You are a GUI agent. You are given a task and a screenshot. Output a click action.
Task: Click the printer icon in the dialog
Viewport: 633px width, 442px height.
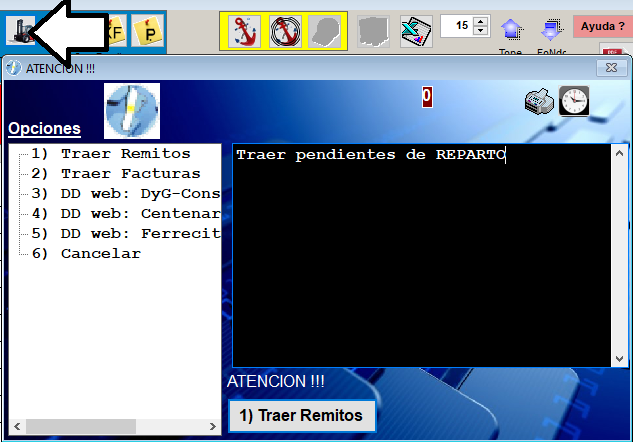[x=539, y=100]
